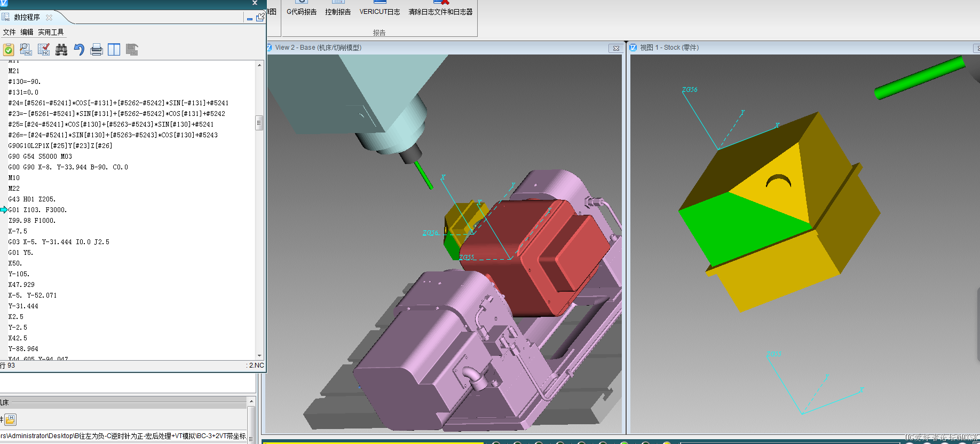The image size is (980, 444).
Task: Select line 'G01 Y5.'
Action: pos(21,253)
